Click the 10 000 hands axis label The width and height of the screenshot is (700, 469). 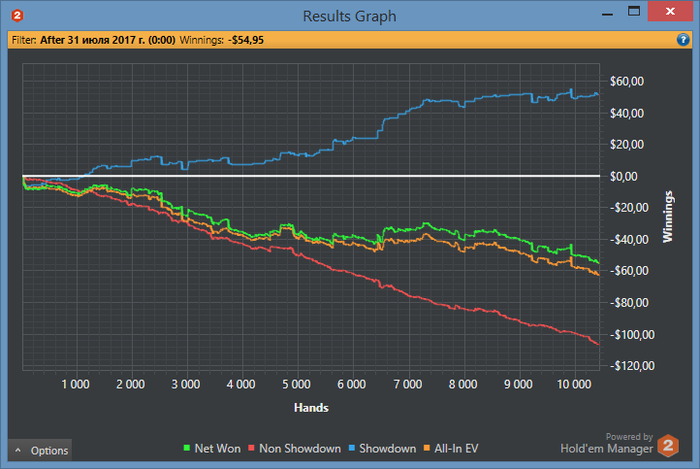574,384
